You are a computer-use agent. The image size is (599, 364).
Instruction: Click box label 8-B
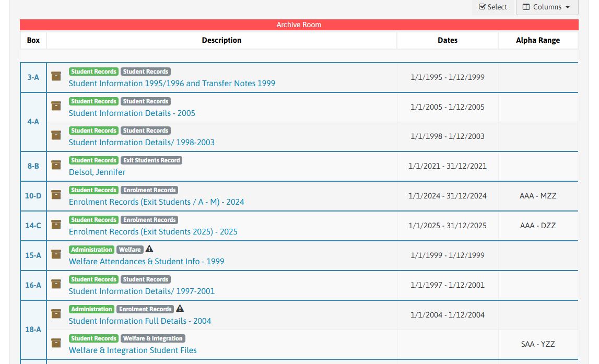click(33, 166)
